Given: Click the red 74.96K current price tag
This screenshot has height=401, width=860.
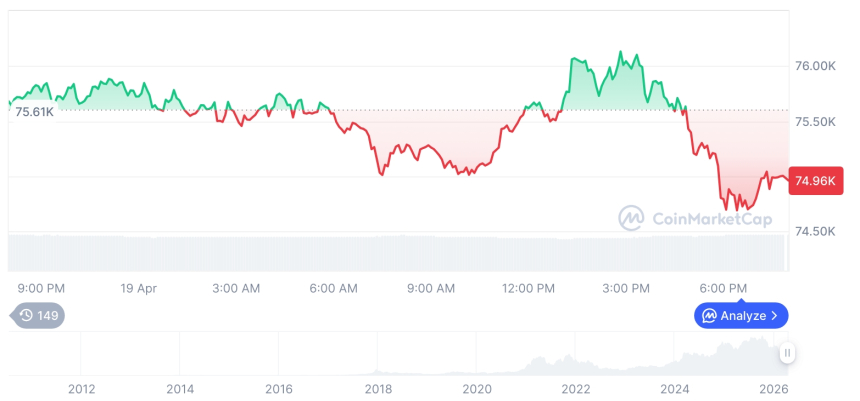Looking at the screenshot, I should (814, 181).
